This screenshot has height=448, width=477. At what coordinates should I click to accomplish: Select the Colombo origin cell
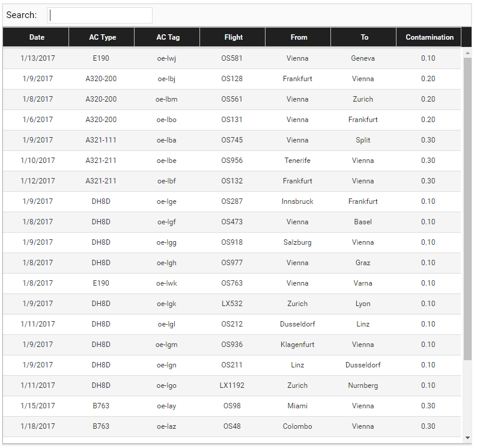tap(297, 426)
